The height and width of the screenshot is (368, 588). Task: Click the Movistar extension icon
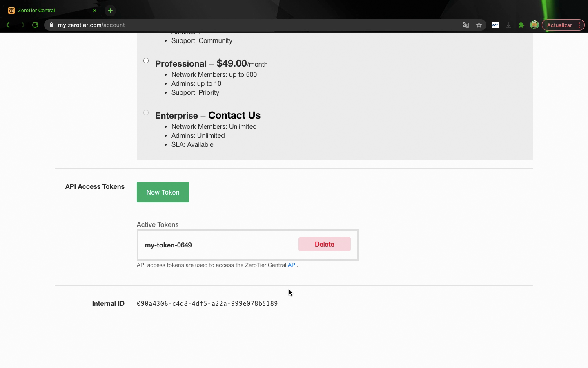point(495,25)
